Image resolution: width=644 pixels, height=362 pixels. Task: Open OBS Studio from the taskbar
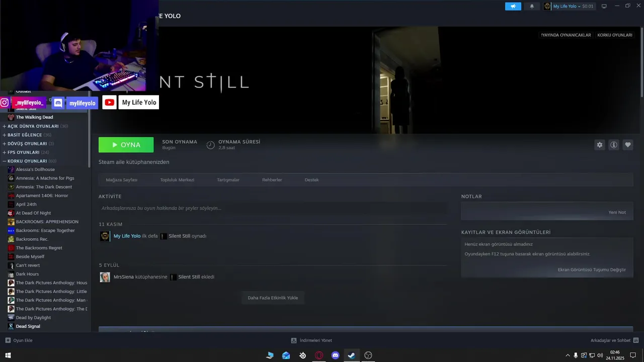[x=368, y=355]
